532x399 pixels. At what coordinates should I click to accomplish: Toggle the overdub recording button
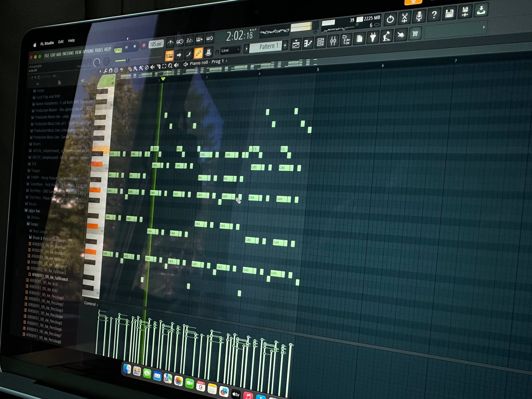tap(199, 40)
